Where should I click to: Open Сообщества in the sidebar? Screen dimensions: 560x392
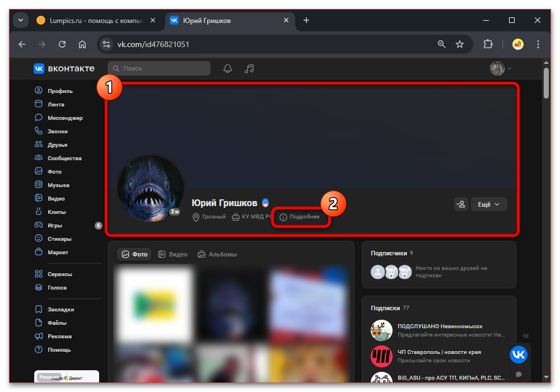click(x=58, y=158)
